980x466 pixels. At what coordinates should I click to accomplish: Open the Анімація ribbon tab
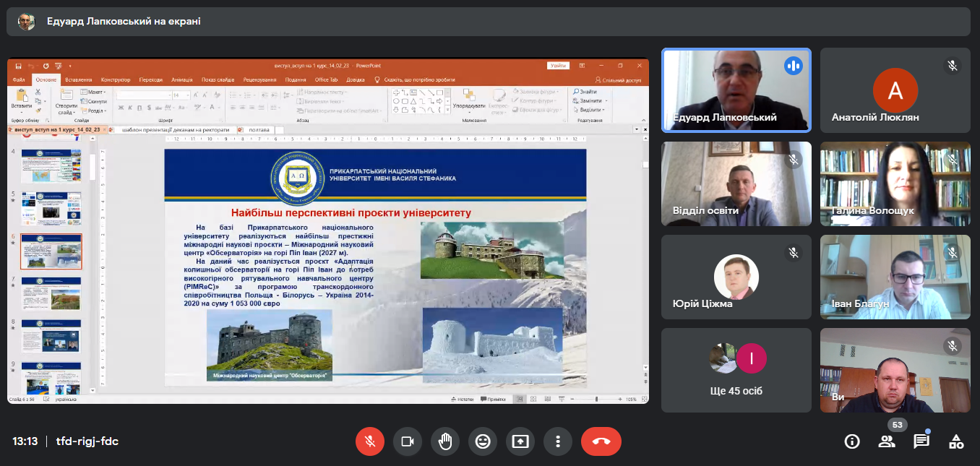click(x=182, y=79)
